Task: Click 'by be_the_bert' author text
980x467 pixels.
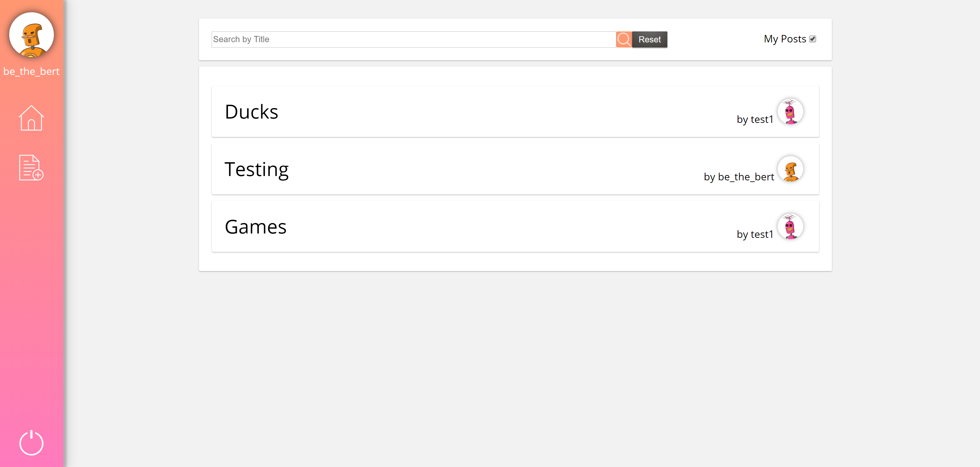Action: click(738, 177)
